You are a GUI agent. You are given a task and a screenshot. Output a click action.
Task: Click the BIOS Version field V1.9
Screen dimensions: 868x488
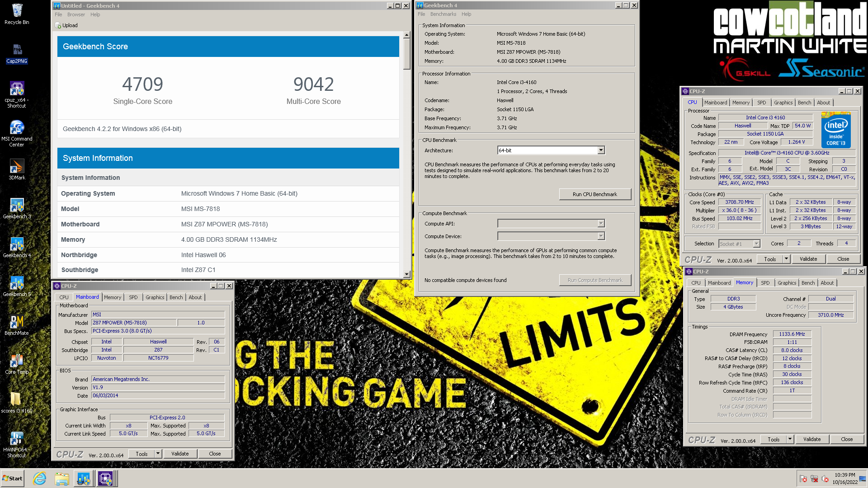[x=158, y=387]
